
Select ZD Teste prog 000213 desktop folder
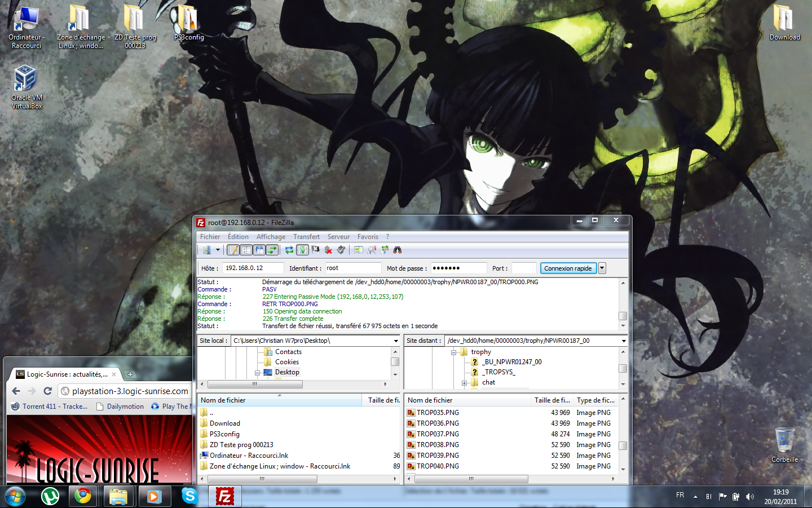click(x=135, y=27)
